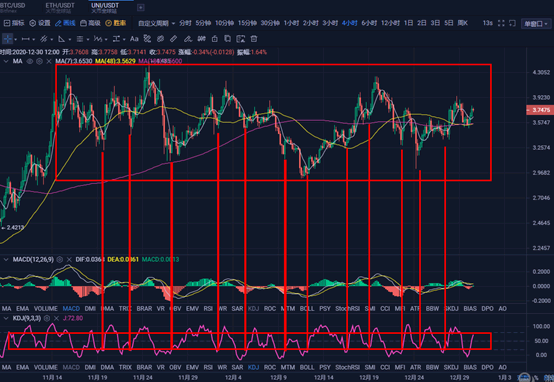Screen dimensions: 554x382
Task: Toggle the magnet snap icon next to Aa
Action: (147, 39)
